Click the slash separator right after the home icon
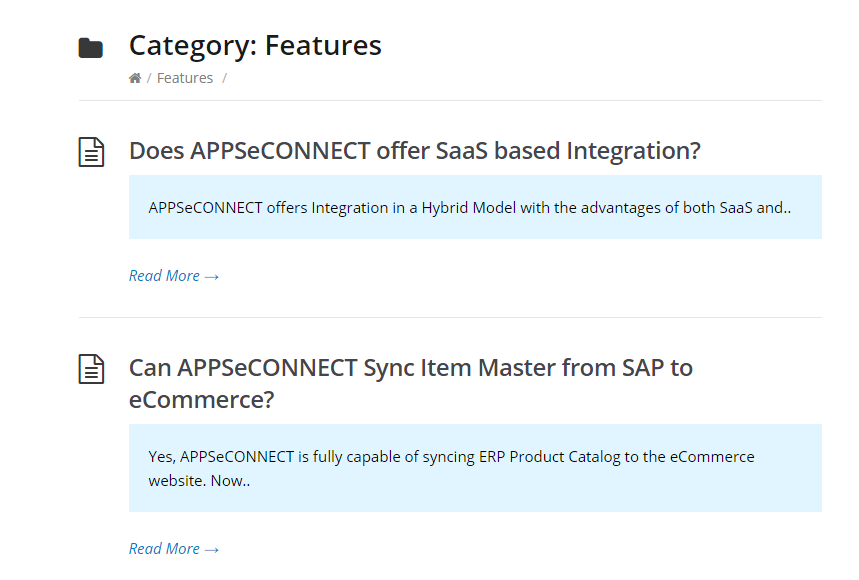859x580 pixels. pos(148,78)
